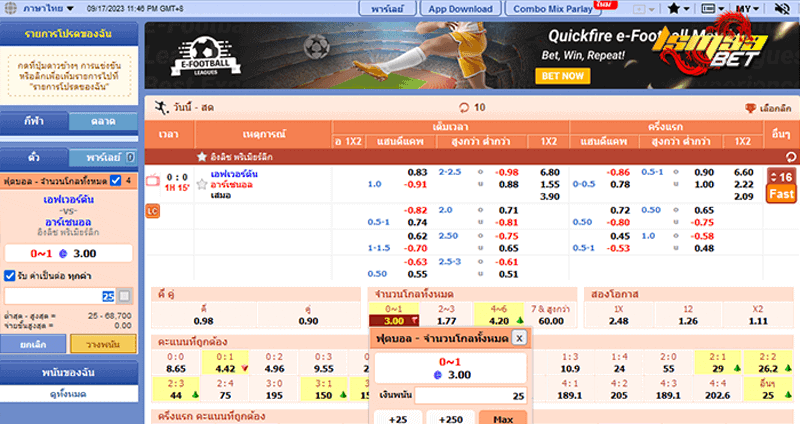Click correct score อื่นๆ odds 25

point(768,395)
